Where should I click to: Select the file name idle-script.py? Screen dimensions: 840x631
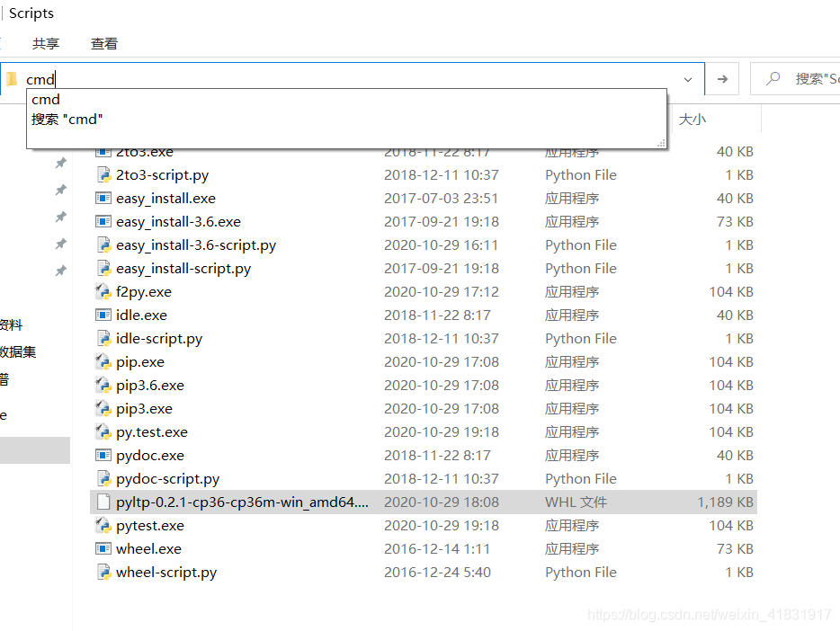click(x=159, y=339)
